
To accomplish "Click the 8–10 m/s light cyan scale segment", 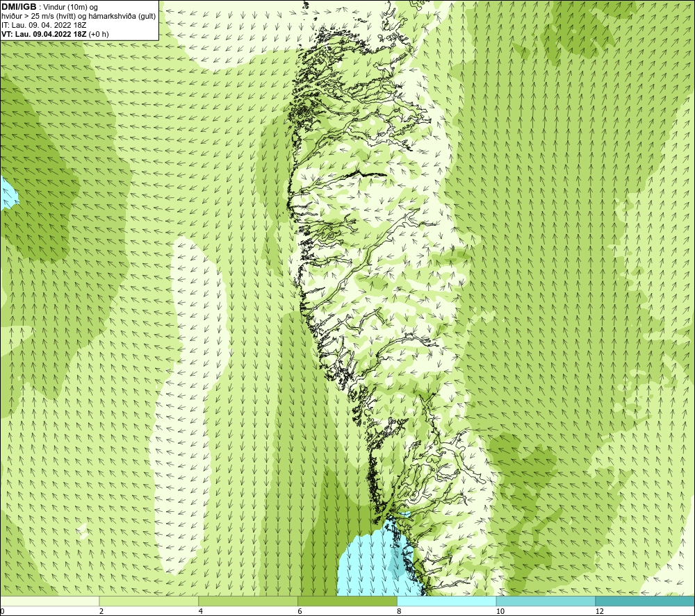I will 447,601.
